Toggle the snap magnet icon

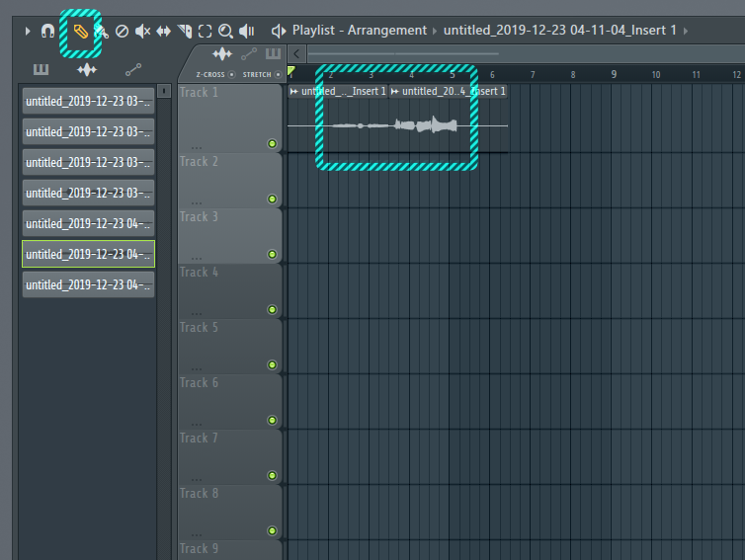(47, 32)
